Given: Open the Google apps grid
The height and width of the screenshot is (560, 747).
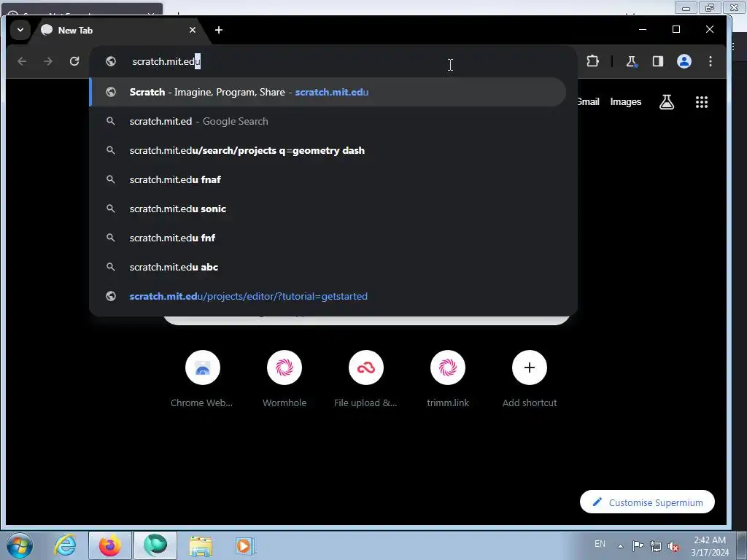Looking at the screenshot, I should click(x=701, y=102).
